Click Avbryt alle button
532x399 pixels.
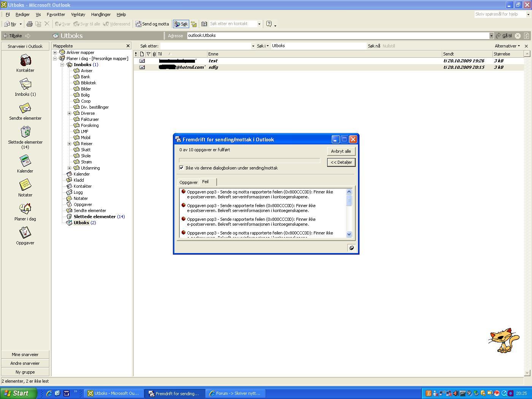coord(341,151)
